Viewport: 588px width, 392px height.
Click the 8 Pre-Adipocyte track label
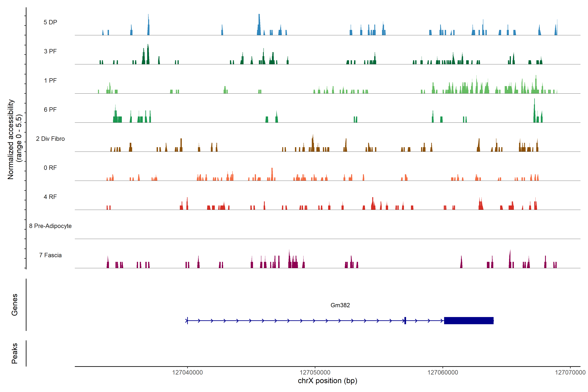click(50, 226)
